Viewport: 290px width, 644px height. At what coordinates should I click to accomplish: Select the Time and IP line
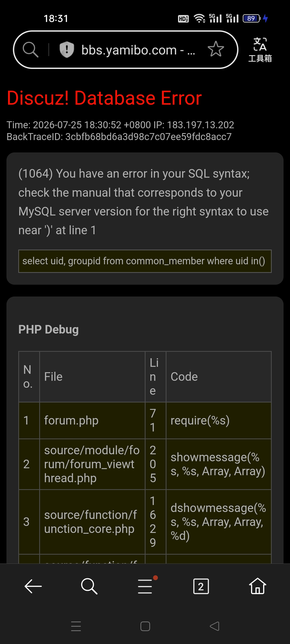(x=120, y=125)
